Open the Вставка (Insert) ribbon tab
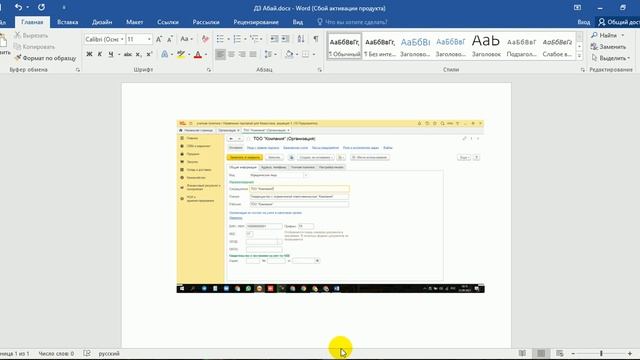Image resolution: width=640 pixels, height=360 pixels. [67, 22]
